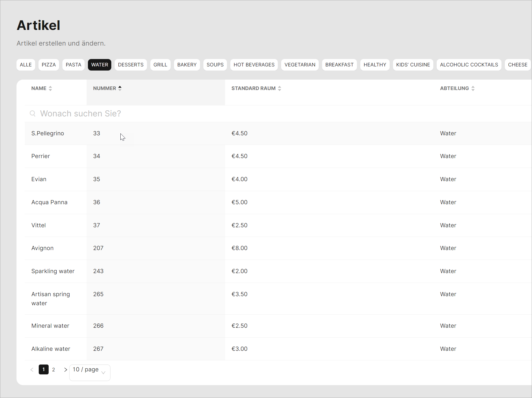The image size is (532, 398).
Task: Select ALCOHOLIC COCKTAILS category
Action: [469, 65]
